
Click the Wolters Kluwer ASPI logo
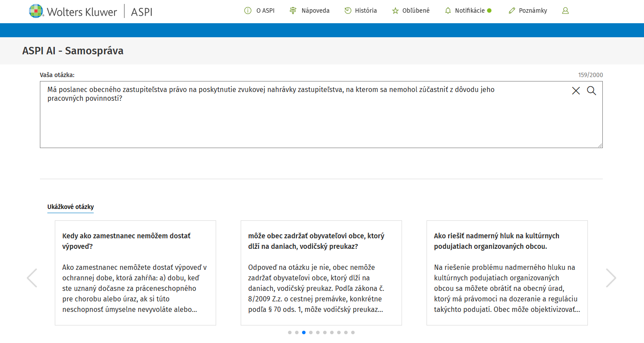(91, 11)
